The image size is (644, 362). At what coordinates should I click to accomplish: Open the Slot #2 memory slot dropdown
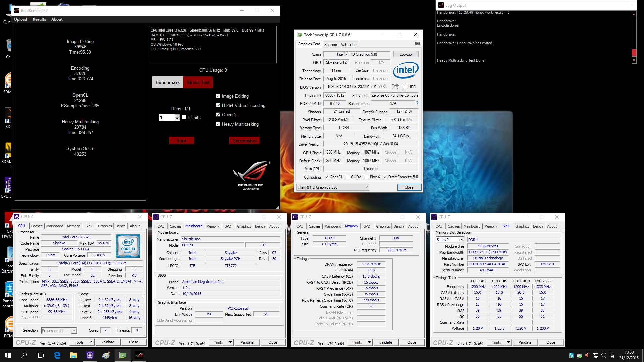(x=450, y=240)
